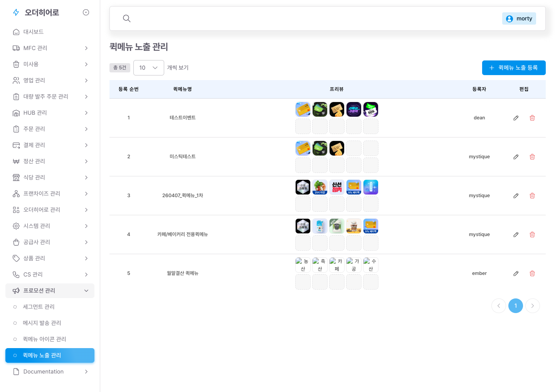Click the HUB 관리 warehouse icon
The width and height of the screenshot is (555, 392).
16,113
